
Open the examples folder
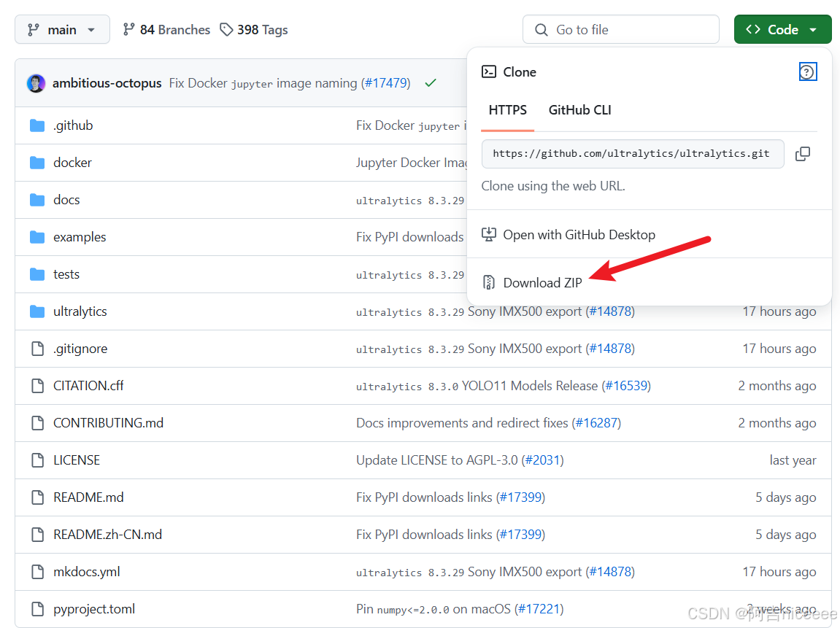(x=80, y=236)
